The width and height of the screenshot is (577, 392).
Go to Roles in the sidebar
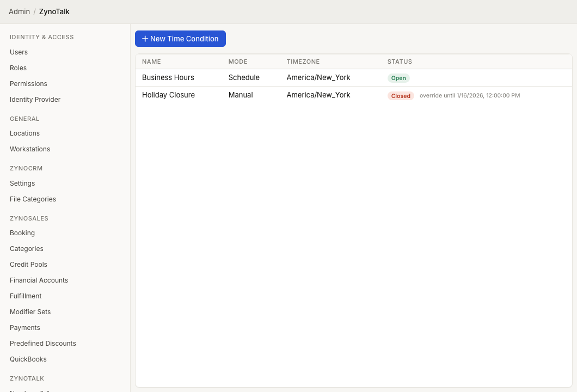click(18, 68)
